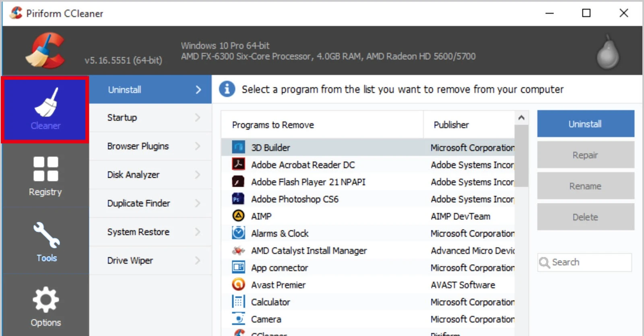
Task: Sort list by Publisher column header
Action: pos(451,125)
